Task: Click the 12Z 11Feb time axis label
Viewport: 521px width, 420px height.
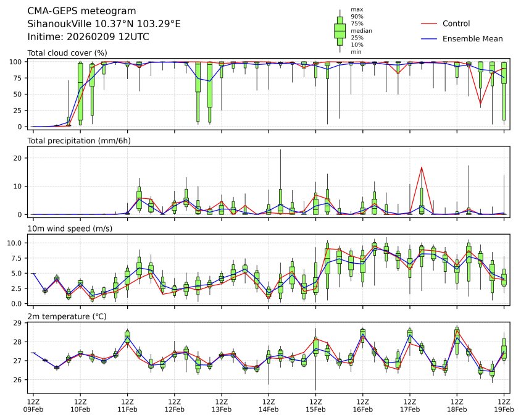Action: click(x=127, y=405)
